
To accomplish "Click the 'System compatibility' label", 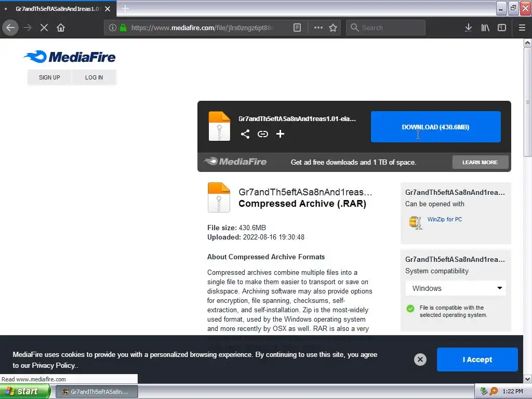I will [x=436, y=271].
